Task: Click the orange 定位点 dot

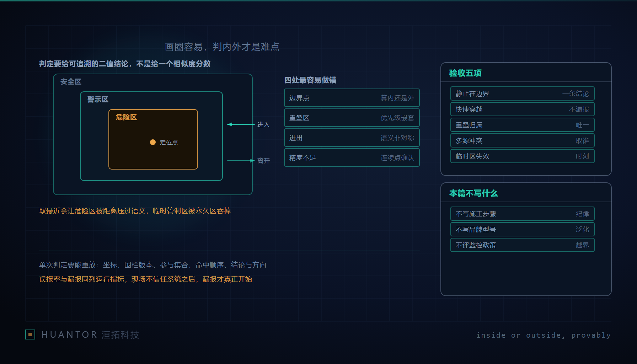Action: point(153,142)
